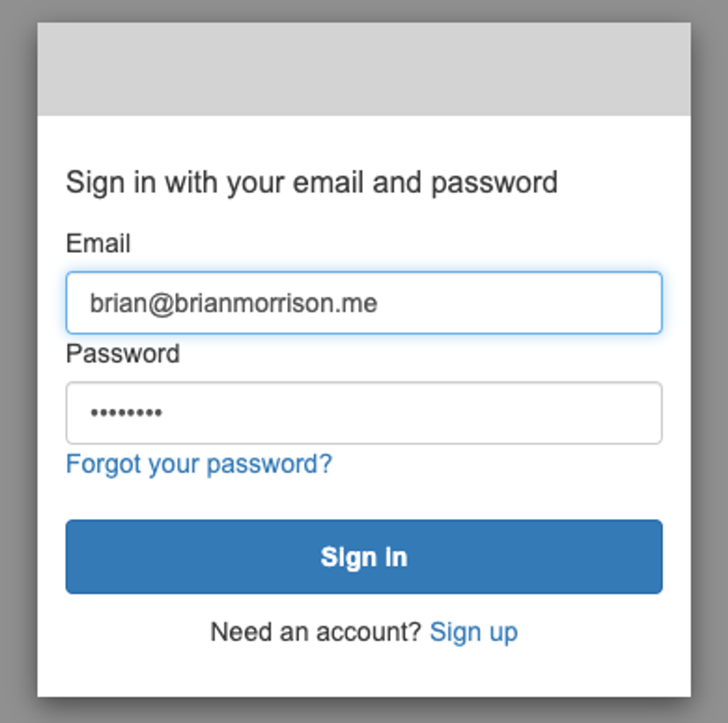
Task: Click empty space right of the email address
Action: click(520, 303)
